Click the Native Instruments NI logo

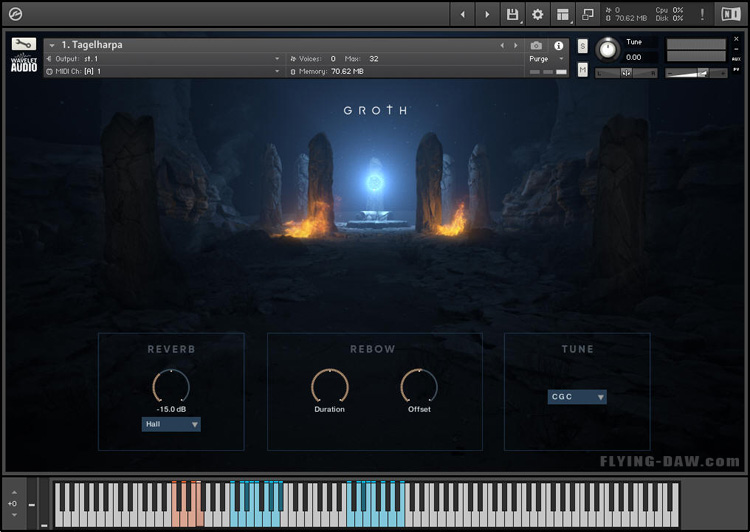730,14
